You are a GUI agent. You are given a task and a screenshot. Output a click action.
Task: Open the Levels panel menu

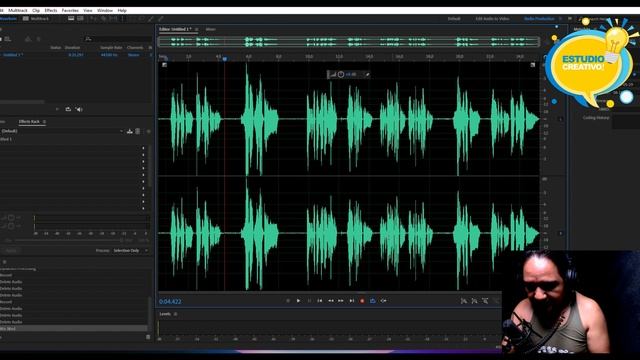click(176, 314)
